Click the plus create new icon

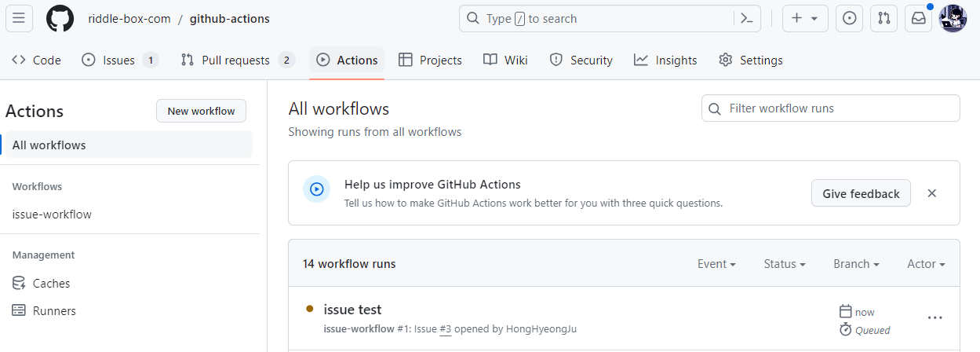[796, 18]
